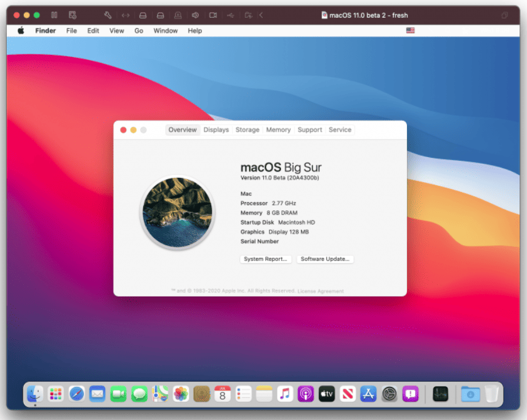Open Finder from the Dock
527x420 pixels.
pos(35,394)
